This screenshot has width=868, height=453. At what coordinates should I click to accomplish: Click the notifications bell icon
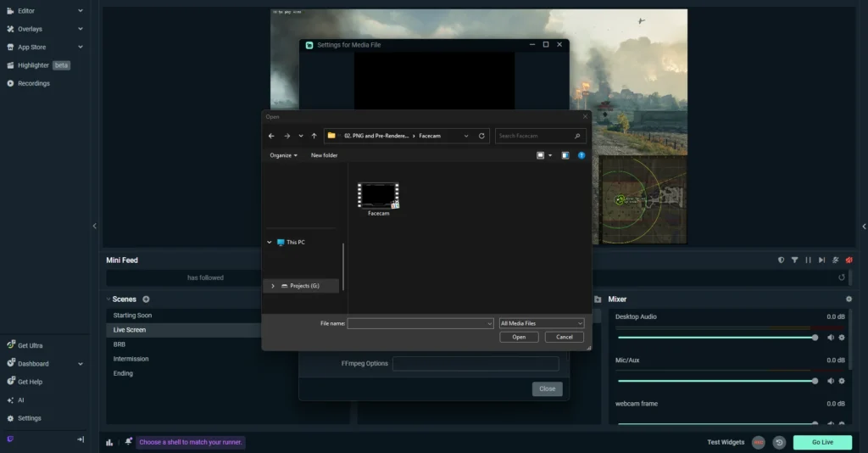coord(129,441)
